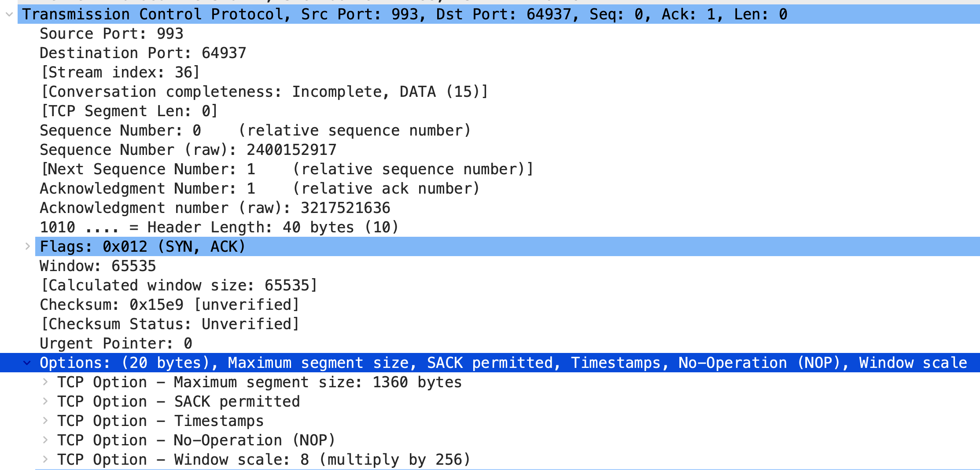Collapse the Options (20 bytes) section
This screenshot has width=980, height=470.
[28, 363]
